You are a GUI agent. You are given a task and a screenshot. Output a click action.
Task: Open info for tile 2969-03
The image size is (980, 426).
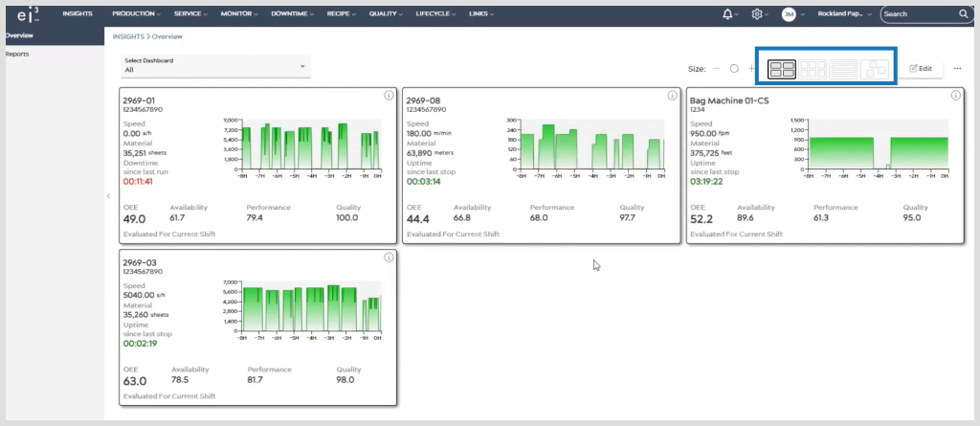[389, 258]
